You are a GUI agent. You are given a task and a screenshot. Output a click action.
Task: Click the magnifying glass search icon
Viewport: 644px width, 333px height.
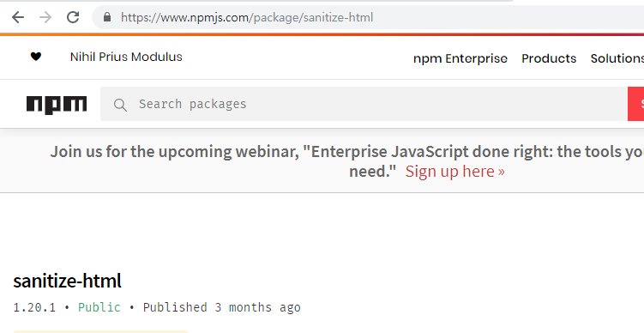pyautogui.click(x=120, y=105)
